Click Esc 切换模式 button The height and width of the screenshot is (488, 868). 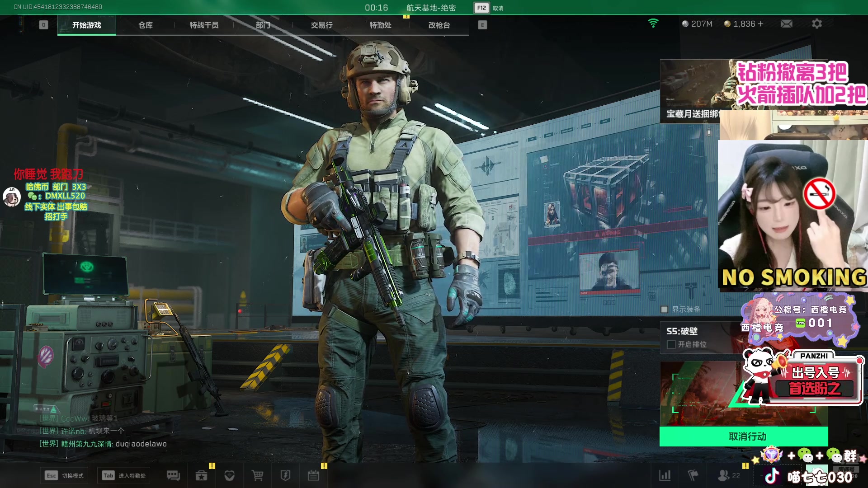click(64, 475)
